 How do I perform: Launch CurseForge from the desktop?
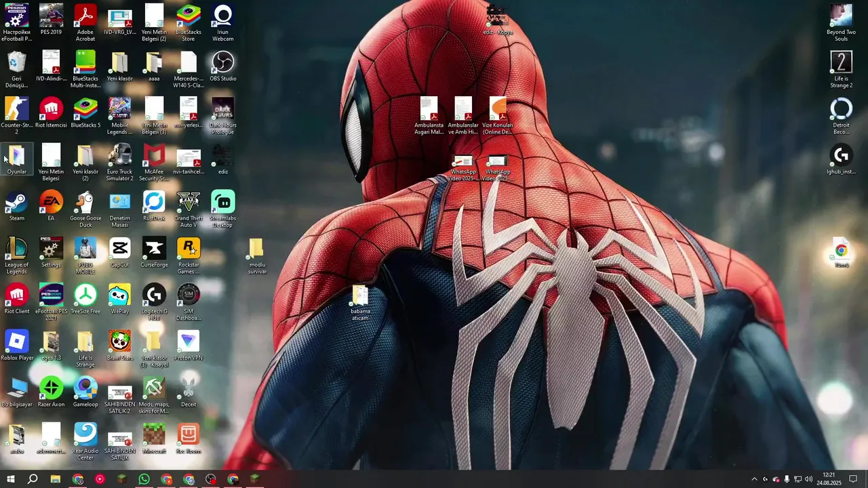coord(154,252)
